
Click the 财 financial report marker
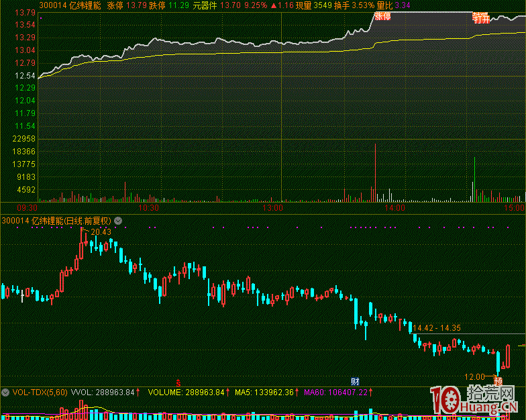coord(356,382)
